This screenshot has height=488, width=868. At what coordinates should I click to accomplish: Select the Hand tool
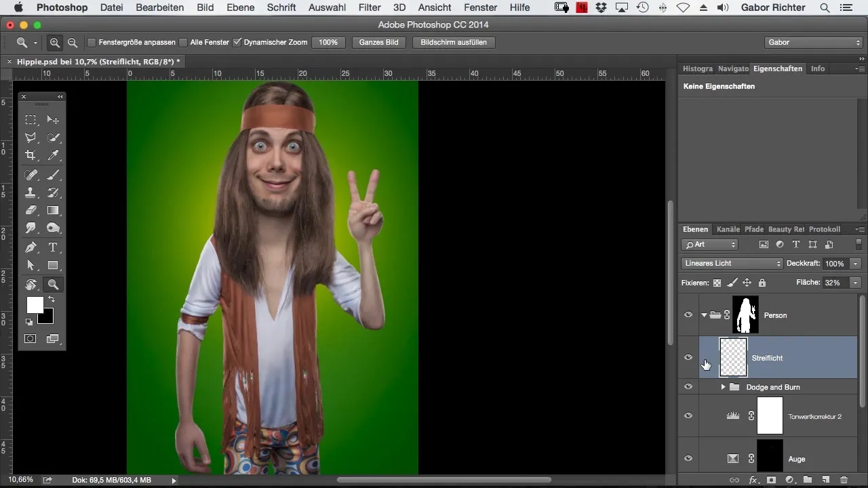point(31,285)
